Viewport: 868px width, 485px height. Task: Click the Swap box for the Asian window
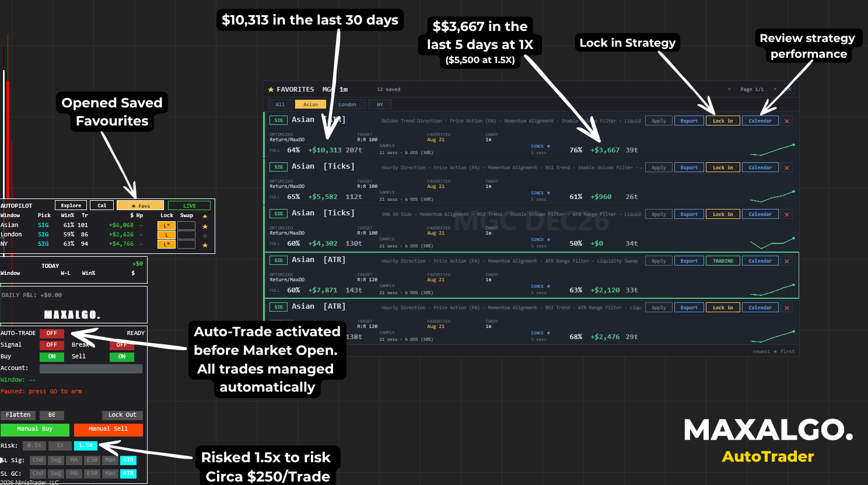tap(186, 226)
